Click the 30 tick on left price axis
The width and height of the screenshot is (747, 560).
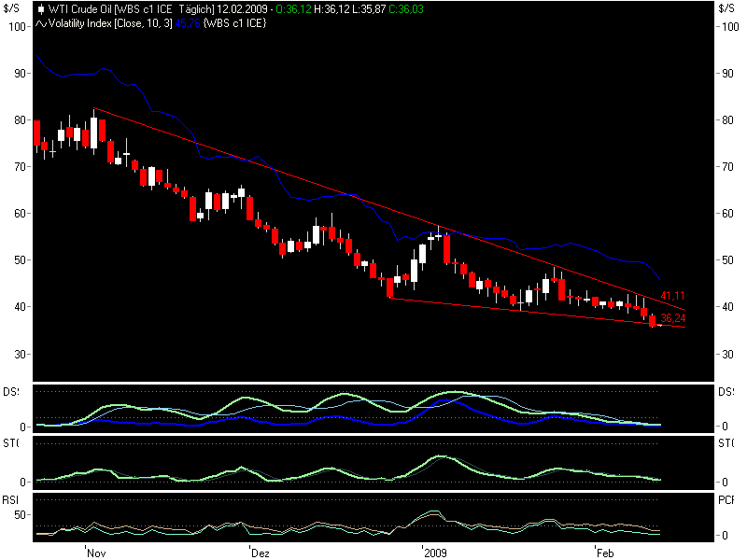pyautogui.click(x=20, y=355)
